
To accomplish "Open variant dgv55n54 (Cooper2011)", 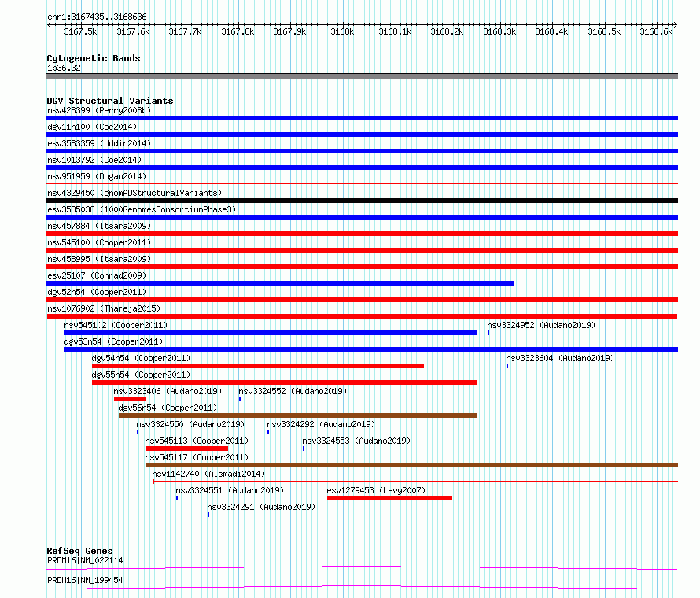I will click(x=141, y=375).
